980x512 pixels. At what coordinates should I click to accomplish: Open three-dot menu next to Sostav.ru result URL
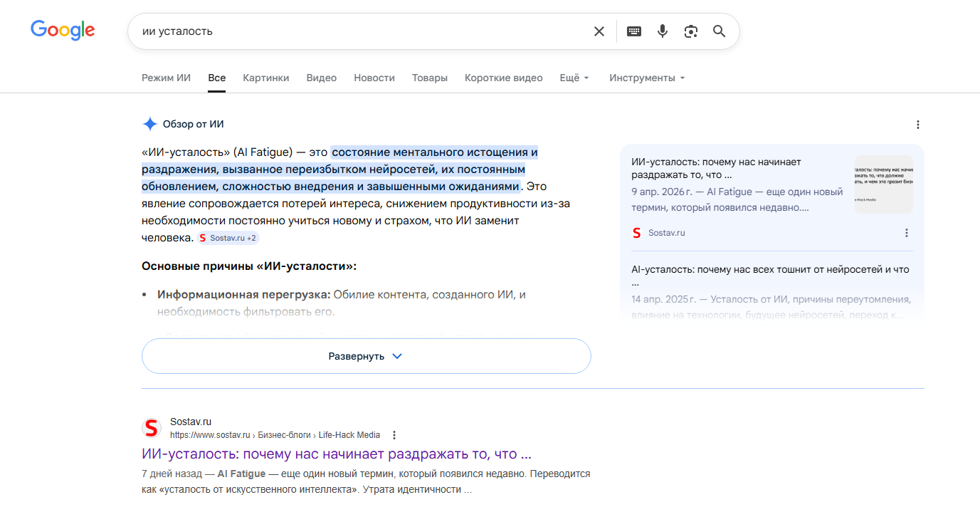(394, 435)
